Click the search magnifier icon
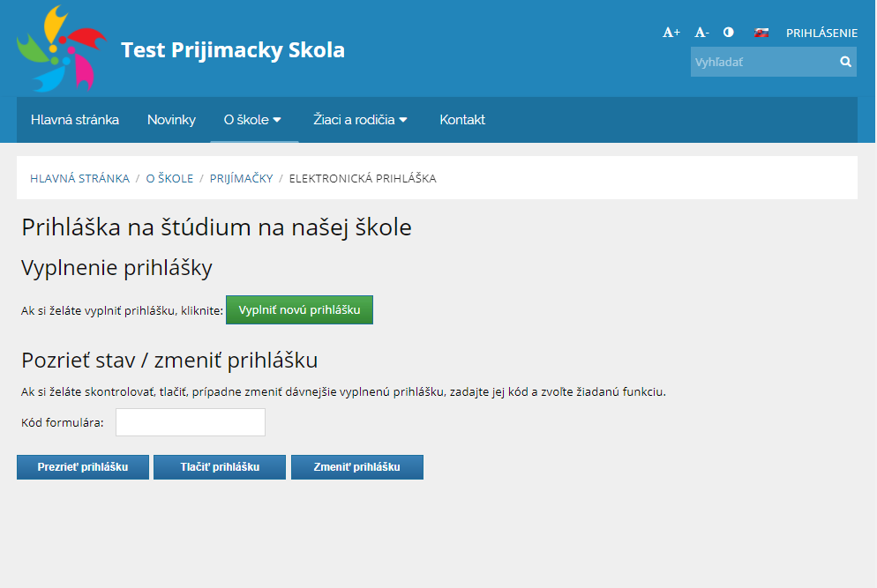Image resolution: width=877 pixels, height=588 pixels. click(x=845, y=62)
